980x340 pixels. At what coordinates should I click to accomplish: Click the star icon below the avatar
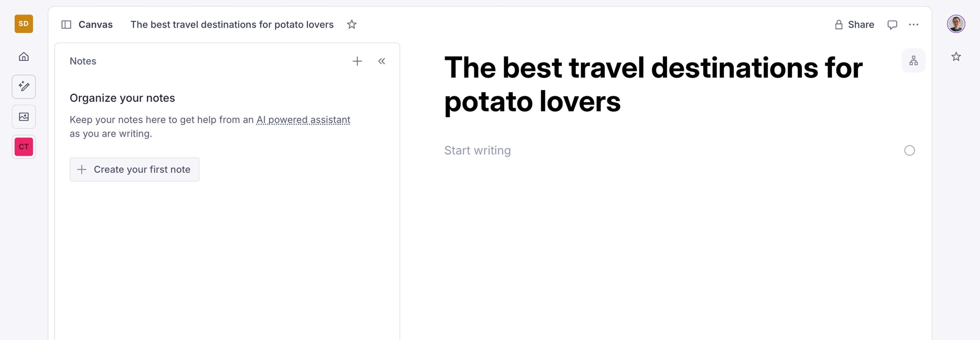[956, 57]
